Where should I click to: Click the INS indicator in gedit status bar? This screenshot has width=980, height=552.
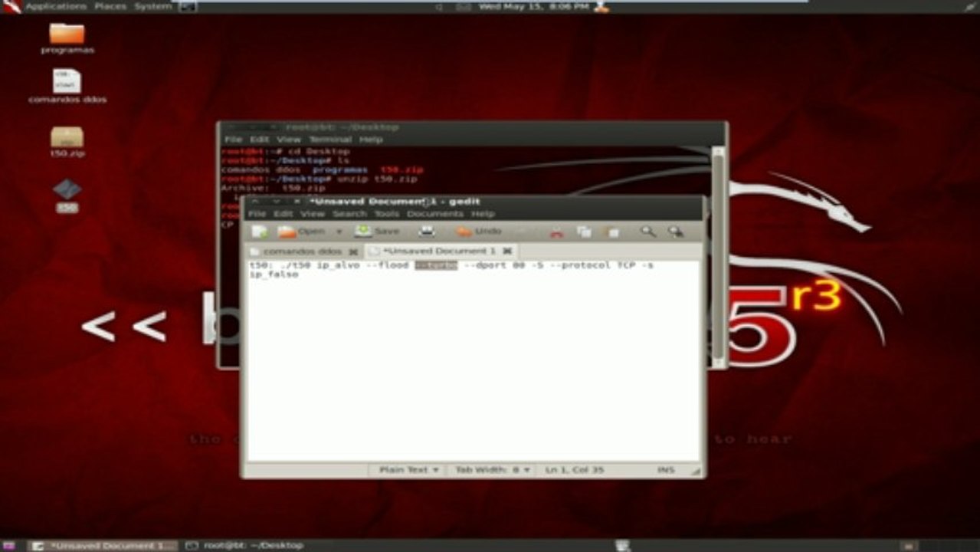(665, 469)
